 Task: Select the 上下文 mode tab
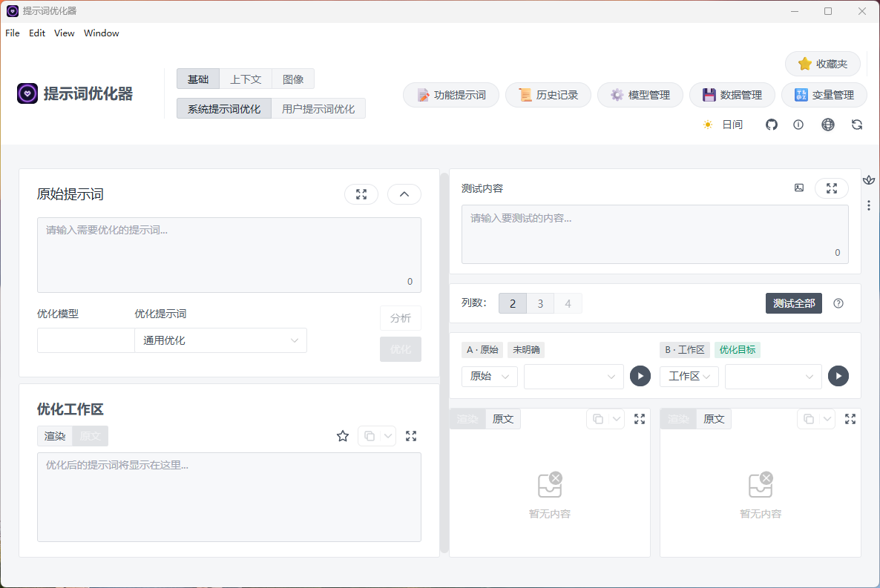[246, 79]
